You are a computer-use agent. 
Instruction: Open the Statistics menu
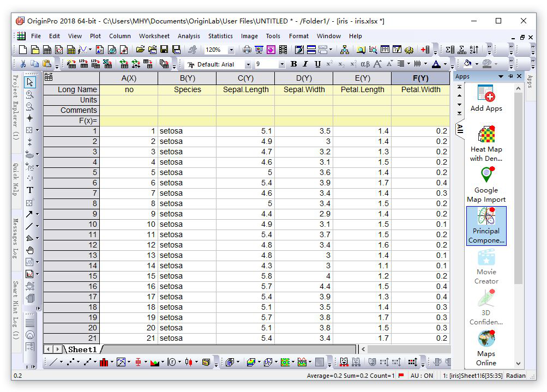[220, 36]
